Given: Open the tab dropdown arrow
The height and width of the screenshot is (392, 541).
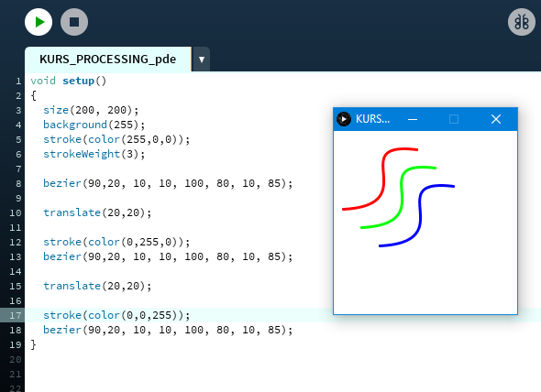Looking at the screenshot, I should [202, 60].
